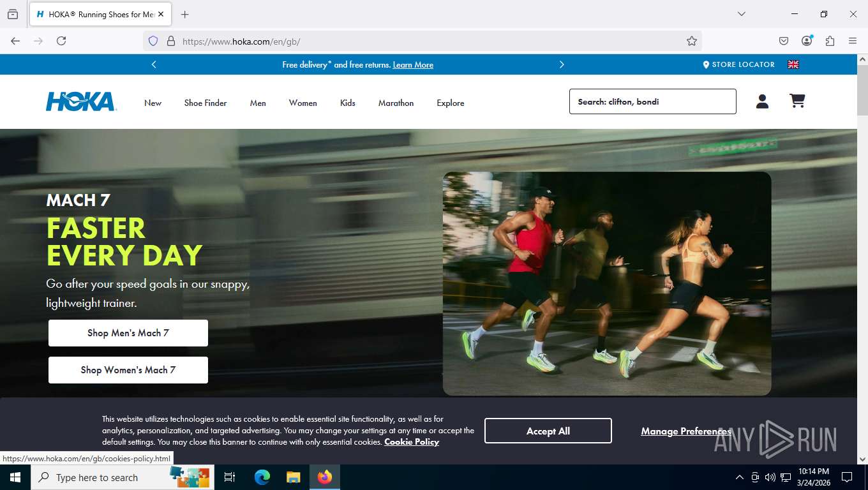
Task: Open Manage Preferences for cookies
Action: click(x=686, y=431)
